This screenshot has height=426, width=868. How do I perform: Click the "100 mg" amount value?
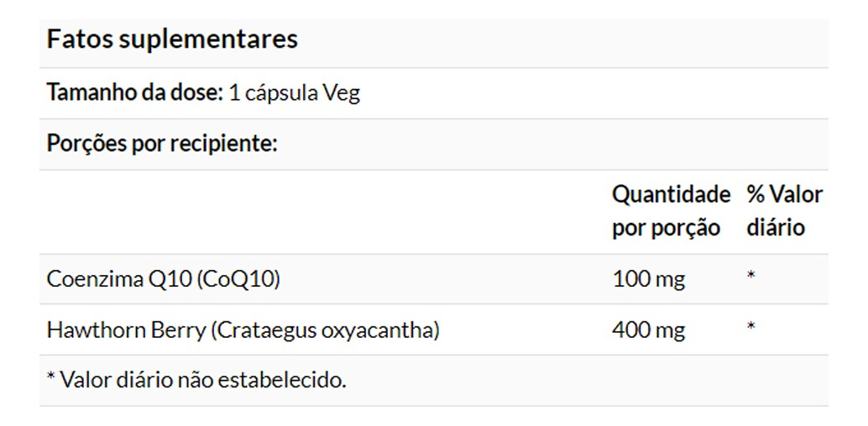click(x=648, y=279)
